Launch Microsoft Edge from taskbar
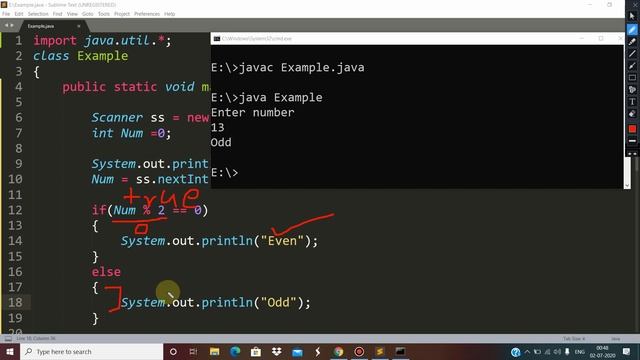 coord(235,351)
